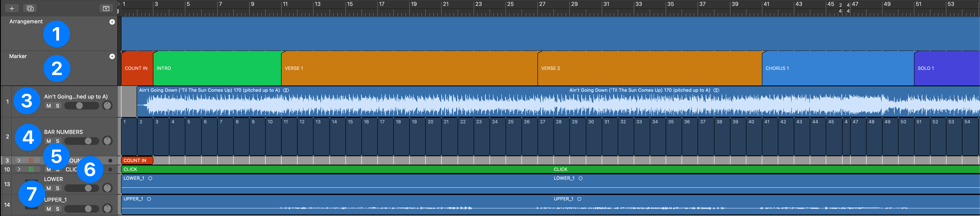
Task: Click the global tracks toggle button
Action: coord(106,8)
